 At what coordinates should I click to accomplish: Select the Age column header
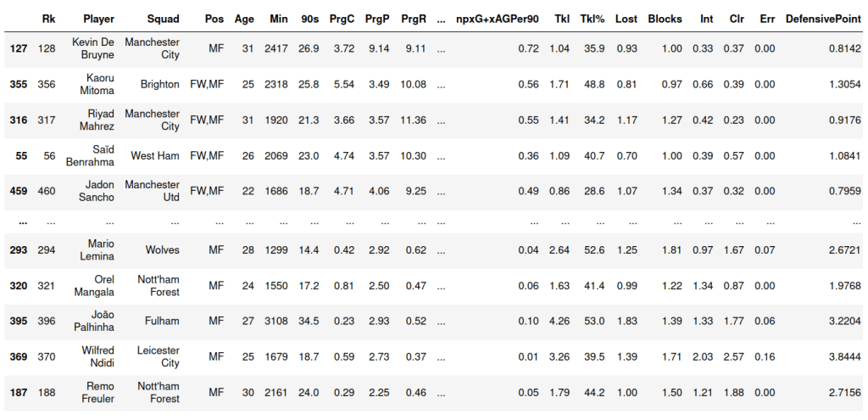(x=243, y=18)
